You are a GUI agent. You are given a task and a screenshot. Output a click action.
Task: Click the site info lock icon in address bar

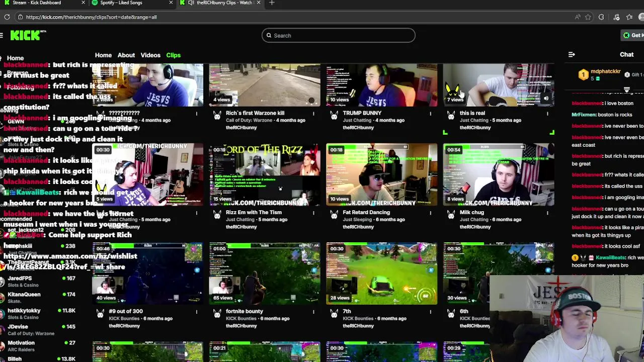(20, 17)
